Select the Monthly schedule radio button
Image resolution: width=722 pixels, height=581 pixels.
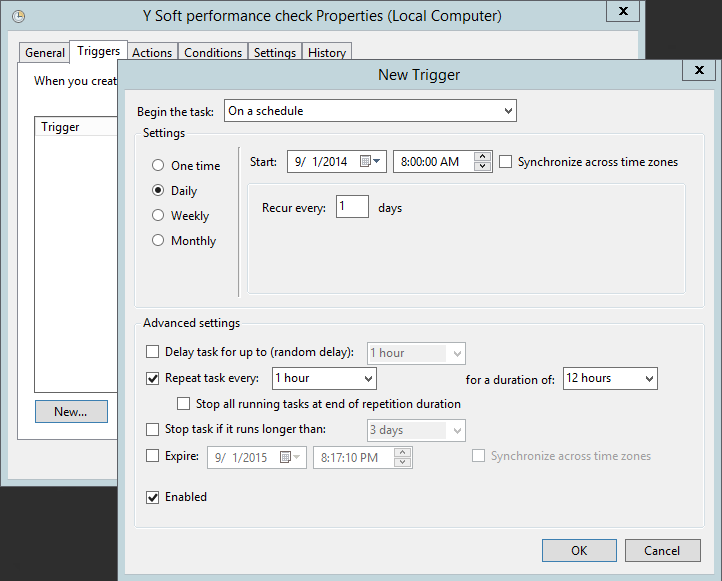click(158, 241)
